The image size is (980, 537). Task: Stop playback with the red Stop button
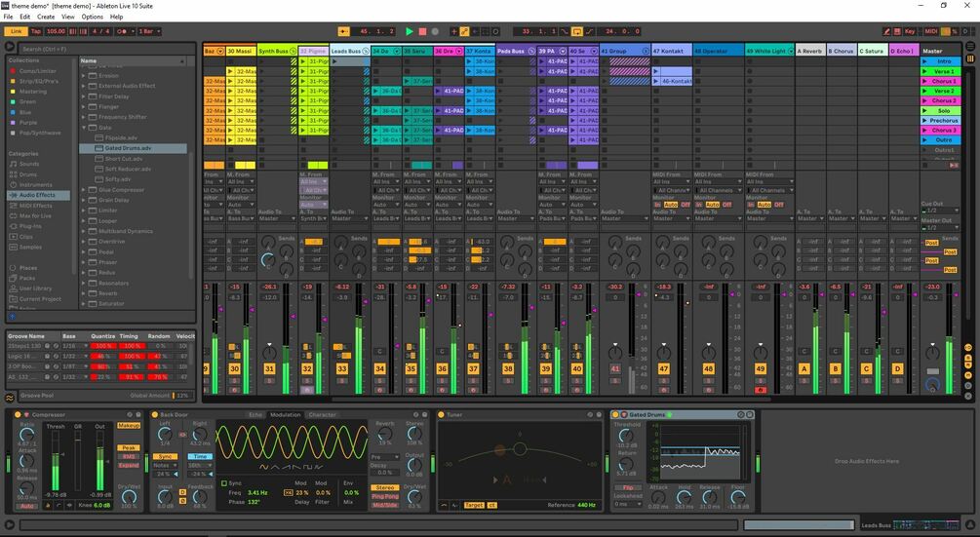pos(422,31)
